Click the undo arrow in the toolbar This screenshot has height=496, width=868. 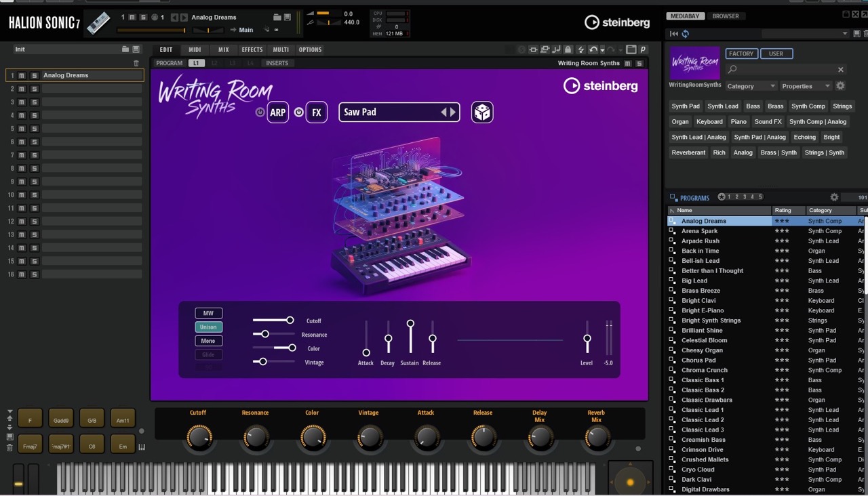pyautogui.click(x=593, y=49)
